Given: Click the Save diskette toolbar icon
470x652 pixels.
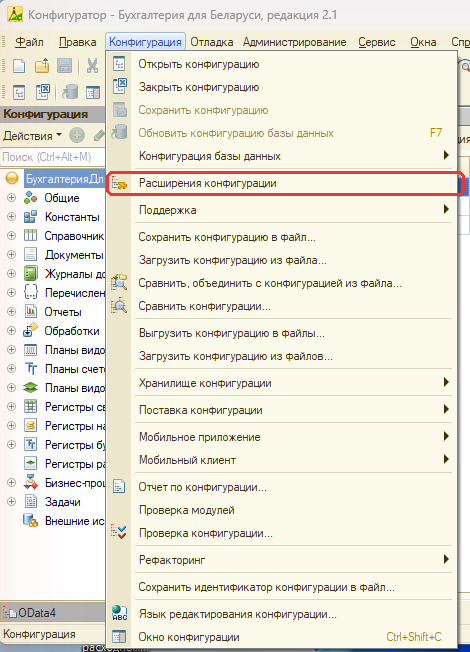Looking at the screenshot, I should [x=64, y=66].
